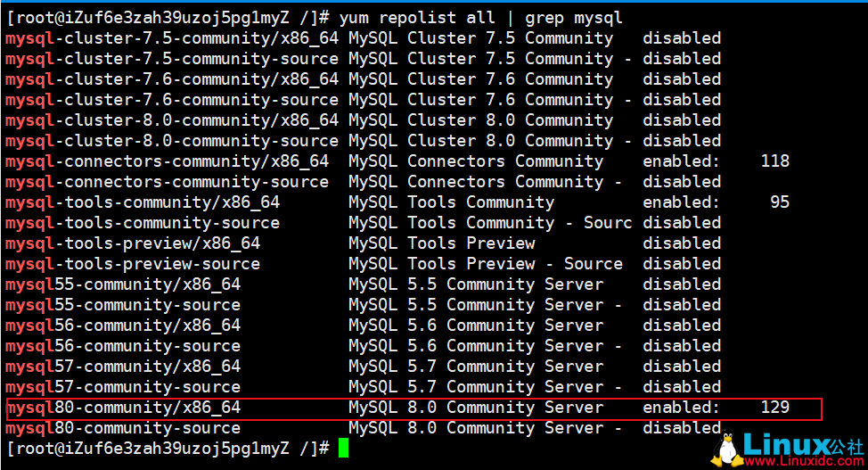Select 'mysql-cluster-7.5-community-source' repo id
The height and width of the screenshot is (470, 868).
[x=172, y=59]
